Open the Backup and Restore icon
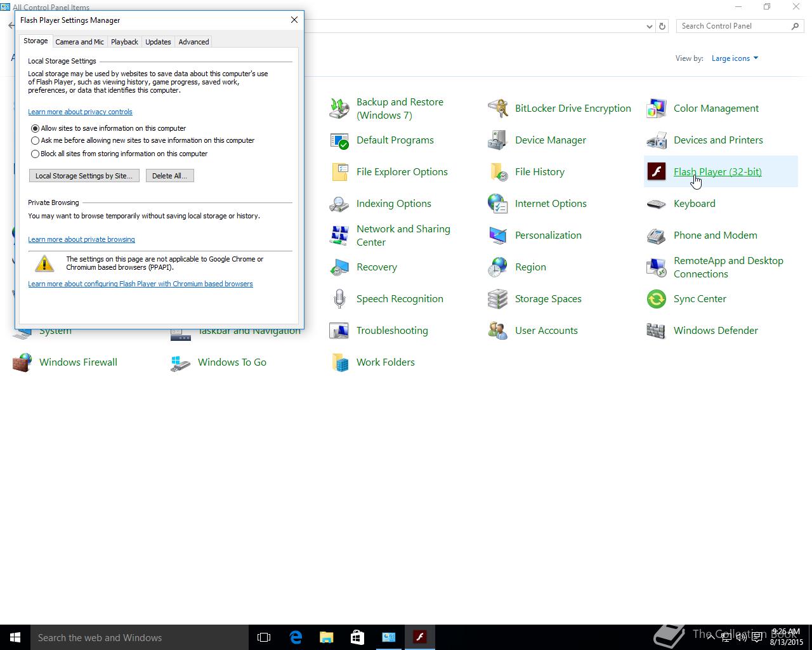The width and height of the screenshot is (812, 650). point(339,109)
